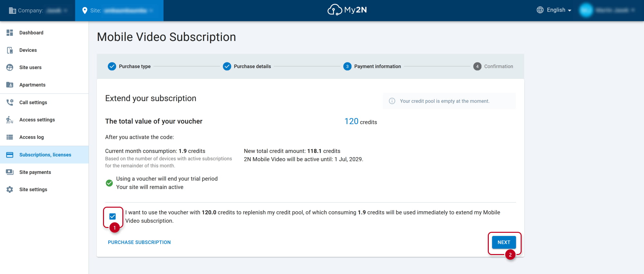This screenshot has height=274, width=644.
Task: Click step 3 Payment information circle
Action: pos(347,66)
